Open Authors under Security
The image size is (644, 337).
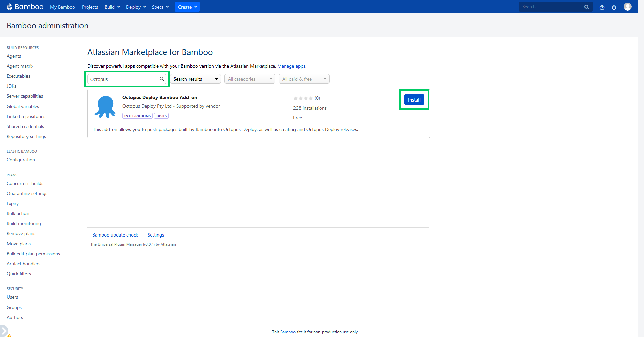[x=15, y=317]
